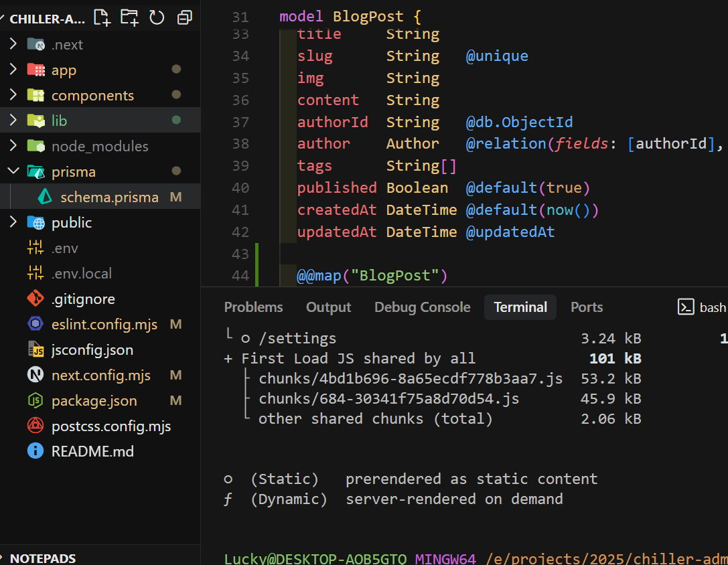Open schema.prisma file in the explorer
The width and height of the screenshot is (728, 565).
pos(109,197)
